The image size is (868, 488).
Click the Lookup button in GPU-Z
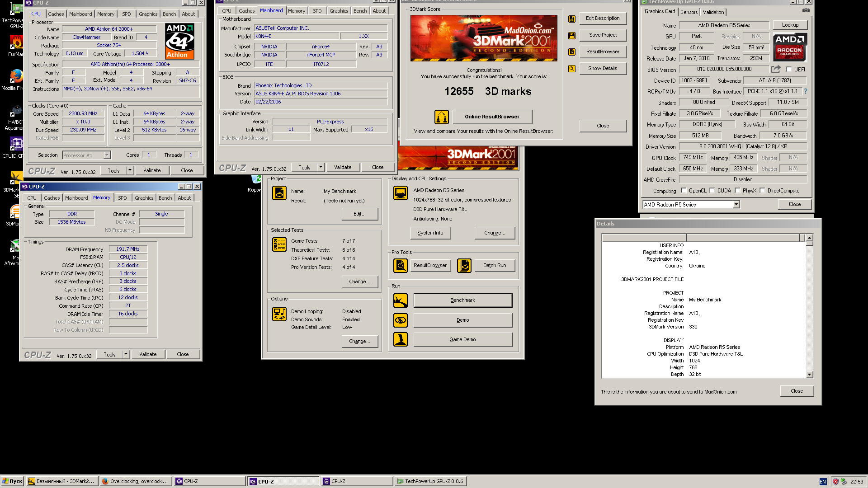790,25
